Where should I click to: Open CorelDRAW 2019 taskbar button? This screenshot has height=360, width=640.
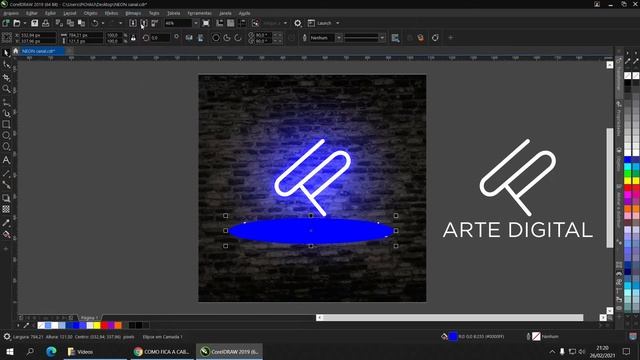[x=229, y=352]
